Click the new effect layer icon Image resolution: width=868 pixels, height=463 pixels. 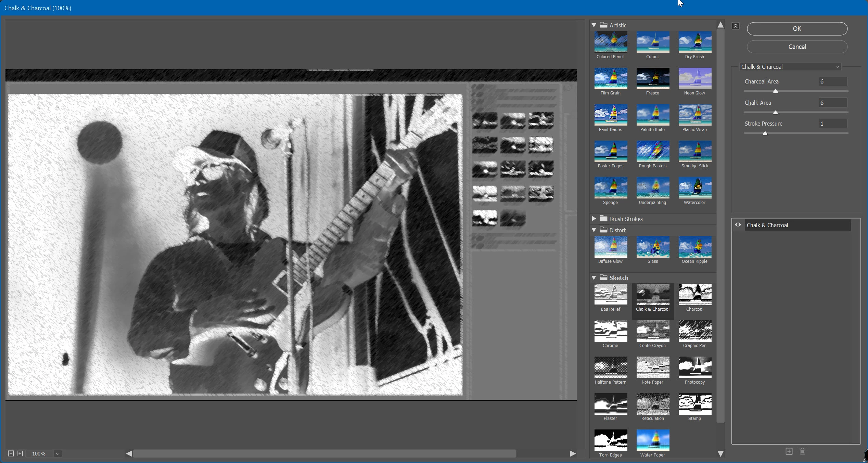(789, 451)
